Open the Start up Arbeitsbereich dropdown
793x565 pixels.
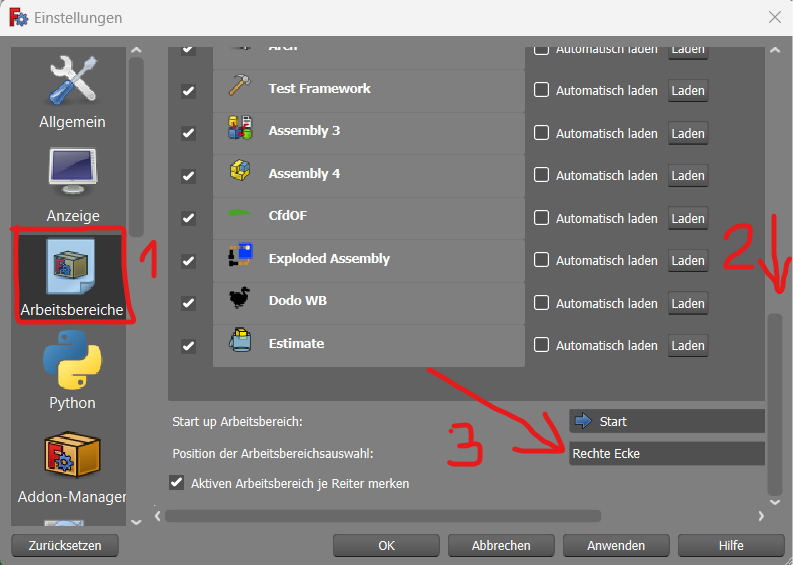click(667, 421)
